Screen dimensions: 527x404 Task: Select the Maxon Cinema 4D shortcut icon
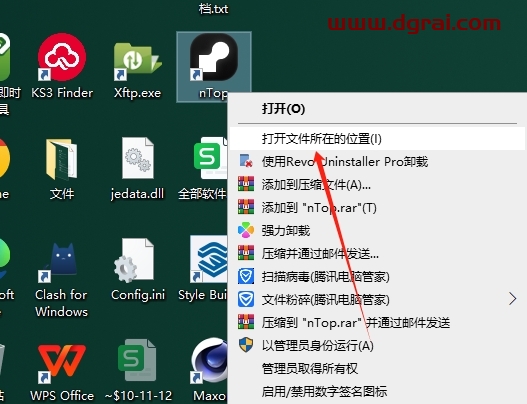coord(210,361)
